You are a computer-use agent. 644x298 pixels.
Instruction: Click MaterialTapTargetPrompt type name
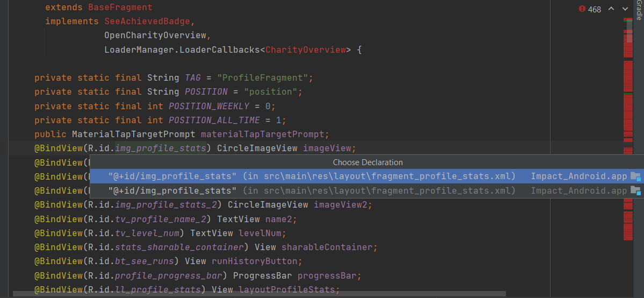[x=134, y=134]
